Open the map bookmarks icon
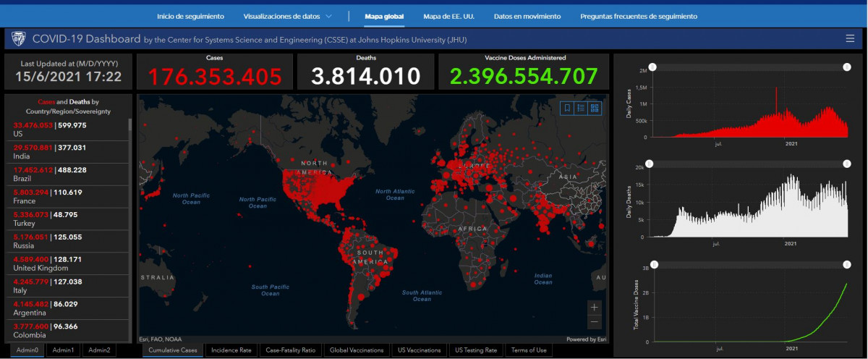Image resolution: width=868 pixels, height=359 pixels. (569, 108)
